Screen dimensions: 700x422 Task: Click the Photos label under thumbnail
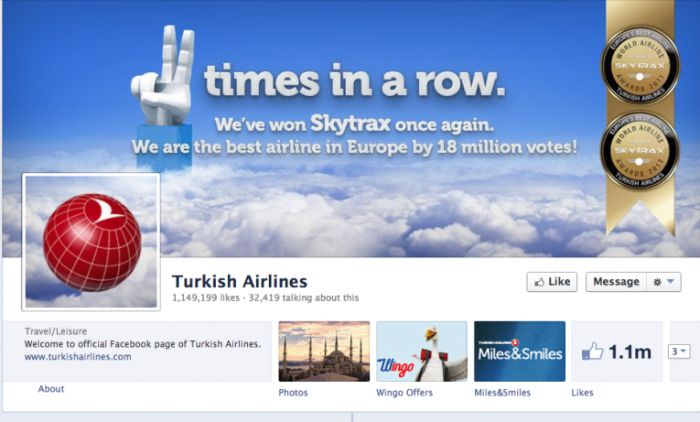(293, 393)
